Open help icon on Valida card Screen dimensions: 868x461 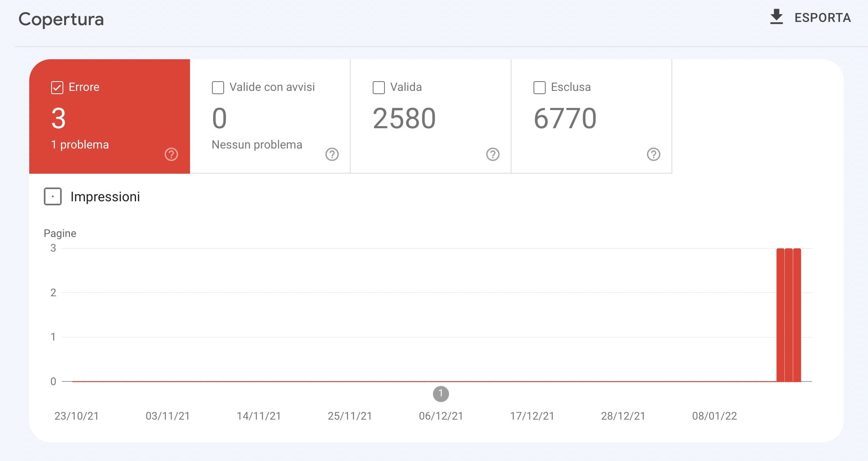493,154
